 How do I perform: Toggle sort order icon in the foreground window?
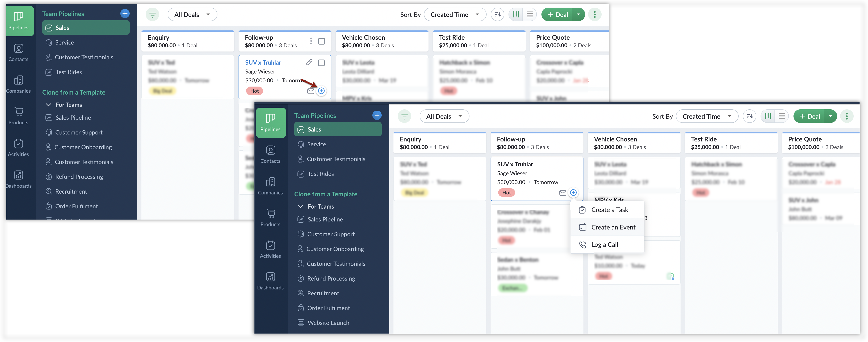pyautogui.click(x=749, y=116)
